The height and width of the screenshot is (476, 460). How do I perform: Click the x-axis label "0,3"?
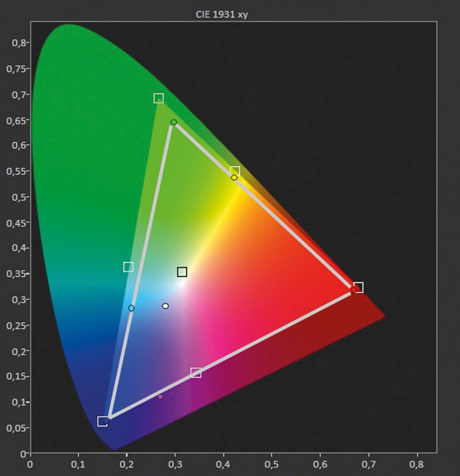[175, 465]
